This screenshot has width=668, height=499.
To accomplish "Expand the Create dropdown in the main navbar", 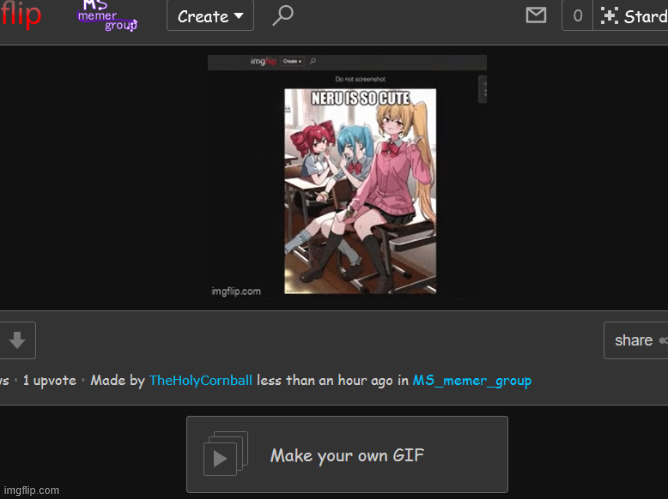I will pyautogui.click(x=210, y=16).
